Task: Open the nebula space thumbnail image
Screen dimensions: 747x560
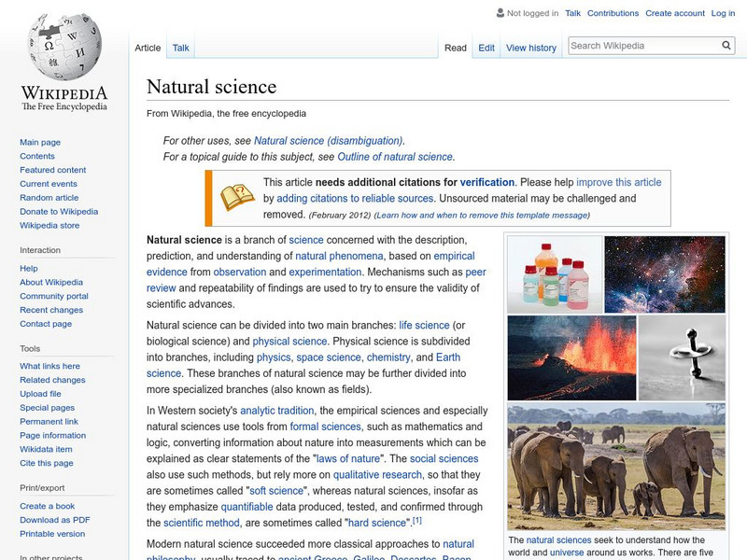Action: 664,273
